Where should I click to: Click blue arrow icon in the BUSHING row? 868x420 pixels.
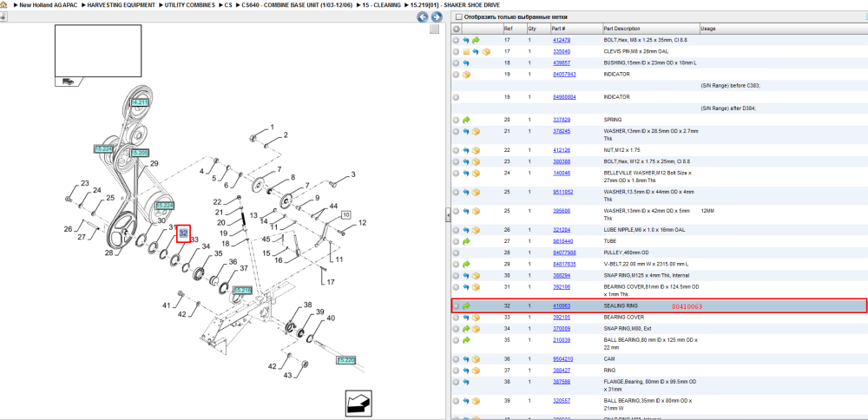(466, 63)
